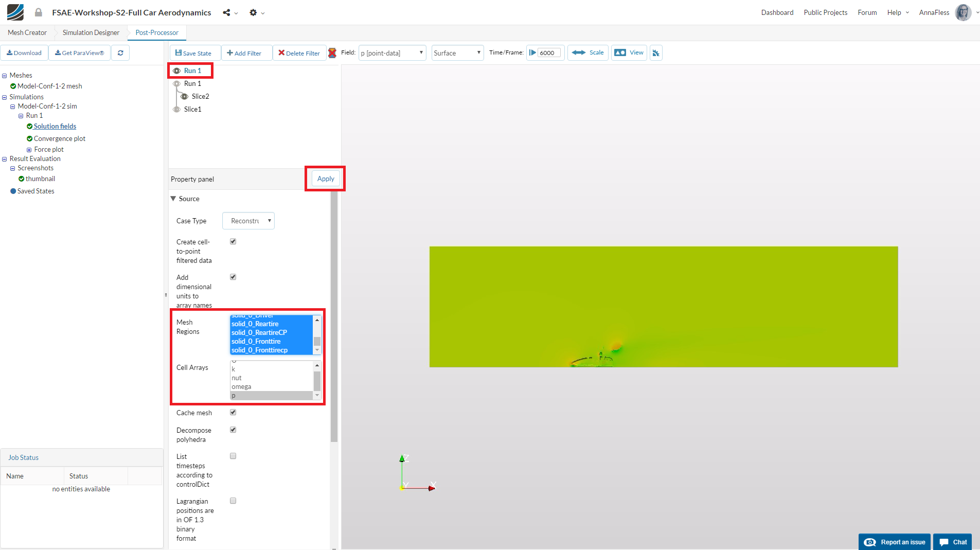The image size is (980, 550).
Task: Enable Lagrangian positions binary format checkbox
Action: [x=233, y=501]
